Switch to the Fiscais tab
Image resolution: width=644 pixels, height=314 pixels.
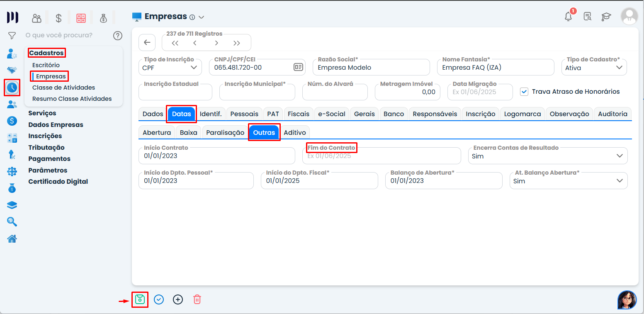click(x=299, y=114)
